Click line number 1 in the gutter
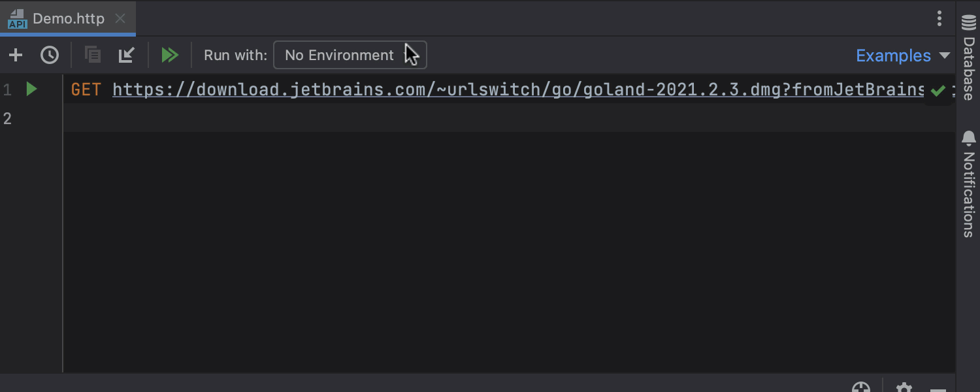The height and width of the screenshot is (392, 980). click(x=7, y=90)
